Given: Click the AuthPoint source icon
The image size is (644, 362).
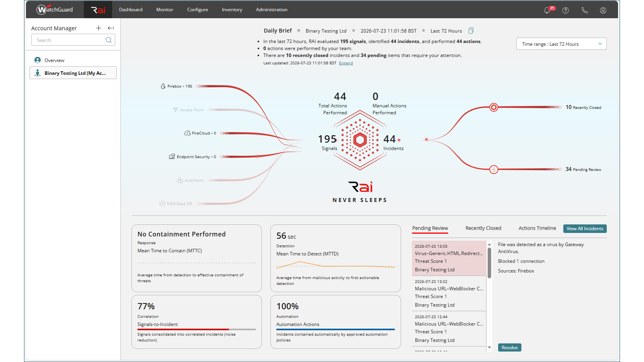Looking at the screenshot, I should click(x=180, y=180).
